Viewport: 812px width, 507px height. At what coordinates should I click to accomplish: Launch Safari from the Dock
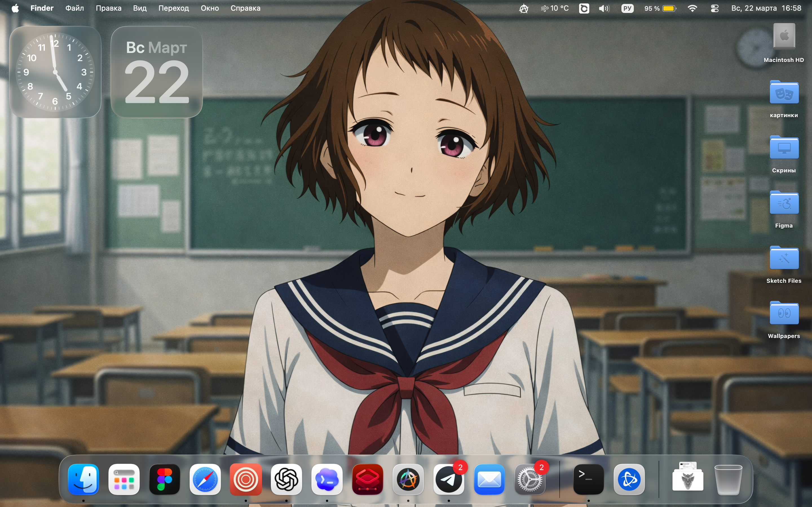tap(205, 479)
